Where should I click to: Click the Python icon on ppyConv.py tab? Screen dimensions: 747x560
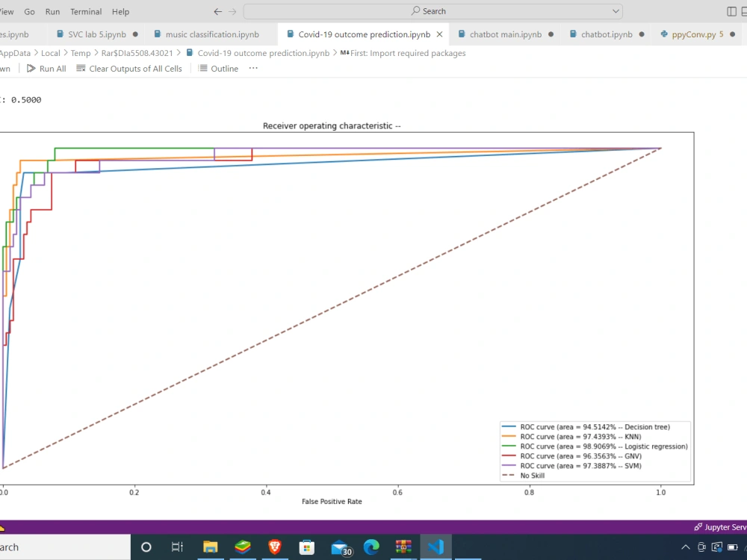664,34
